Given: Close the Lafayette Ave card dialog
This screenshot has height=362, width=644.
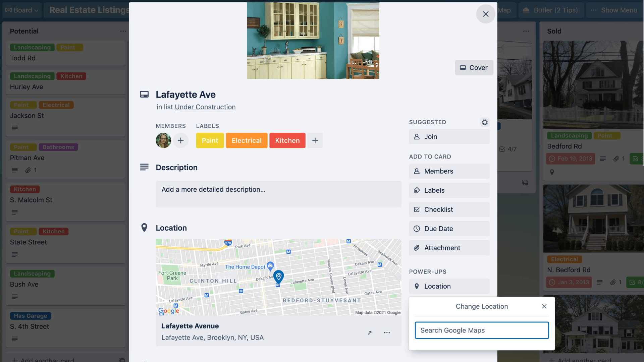Looking at the screenshot, I should coord(485,14).
